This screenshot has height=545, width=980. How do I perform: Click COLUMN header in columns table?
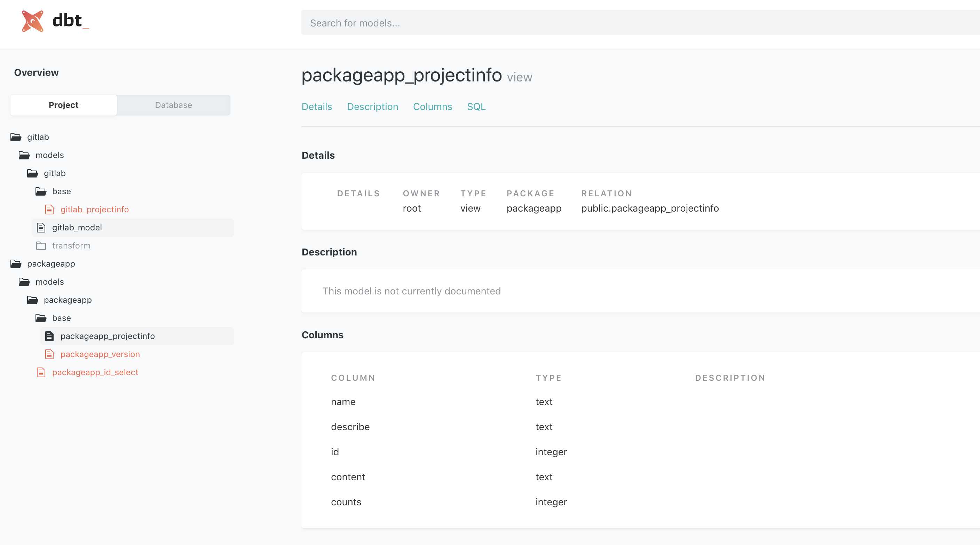[353, 378]
